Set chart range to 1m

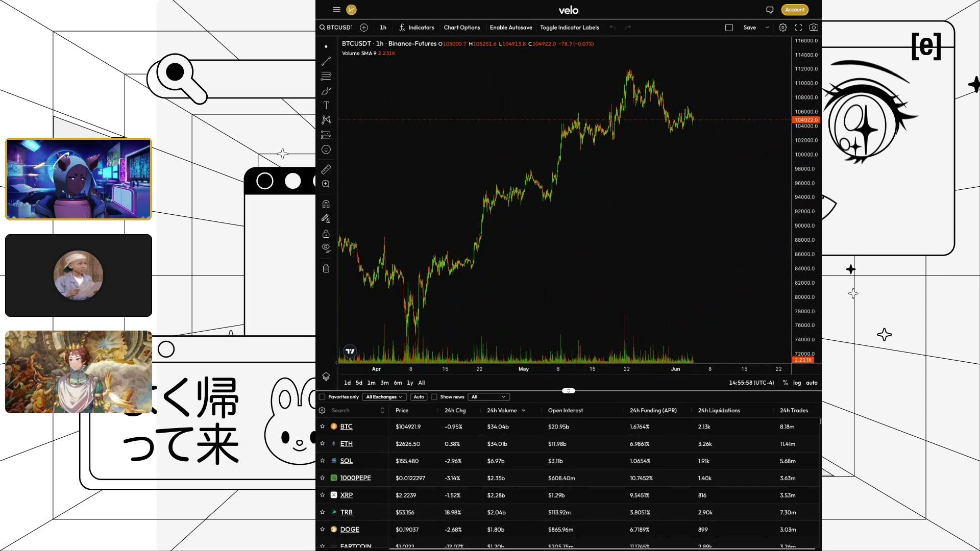[x=372, y=383]
